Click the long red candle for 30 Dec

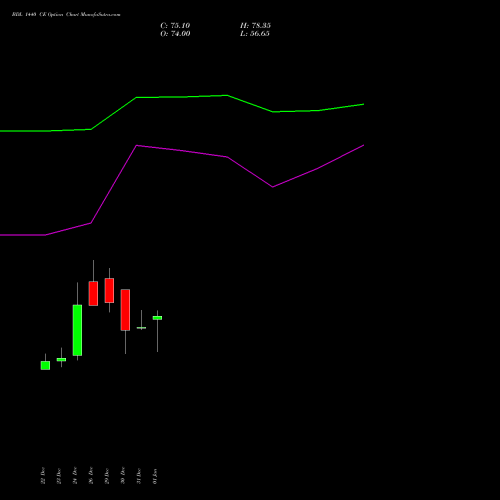point(125,310)
